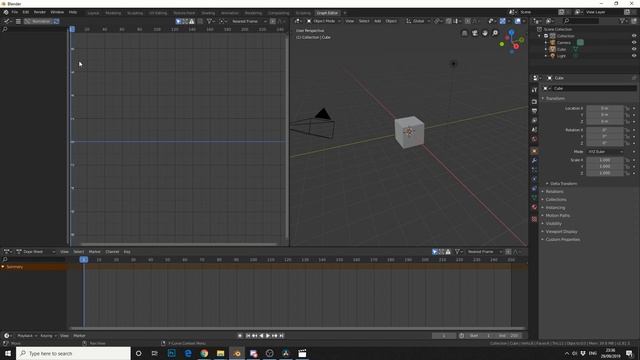Open the Playback popover in timeline

[x=26, y=336]
